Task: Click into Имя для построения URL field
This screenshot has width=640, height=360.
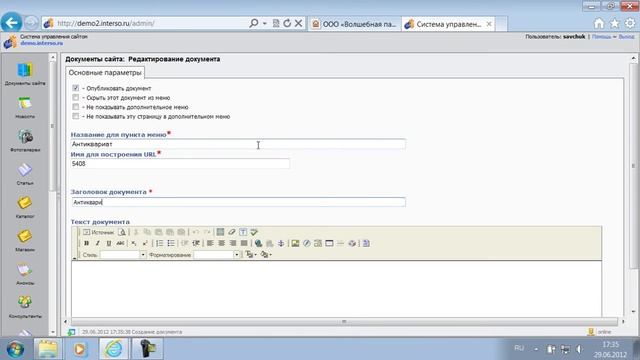Action: tap(180, 164)
